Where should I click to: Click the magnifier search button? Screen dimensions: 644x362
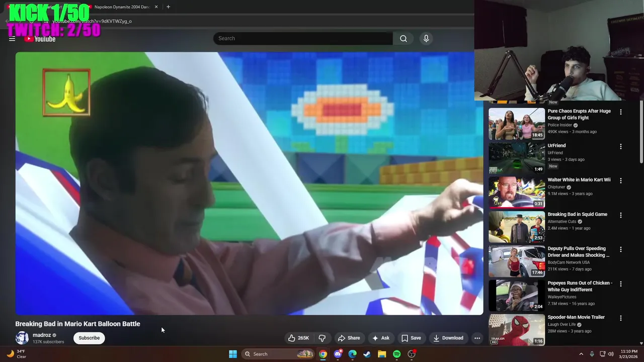click(404, 38)
